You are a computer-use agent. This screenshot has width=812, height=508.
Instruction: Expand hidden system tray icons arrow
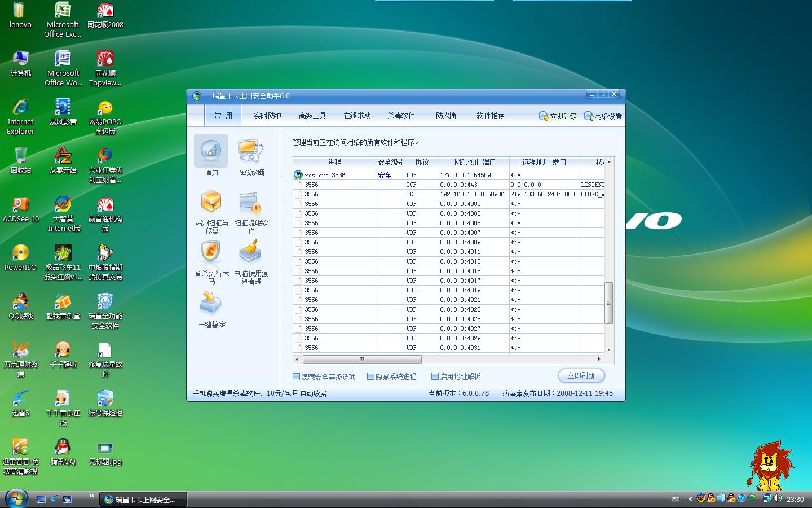[x=690, y=499]
